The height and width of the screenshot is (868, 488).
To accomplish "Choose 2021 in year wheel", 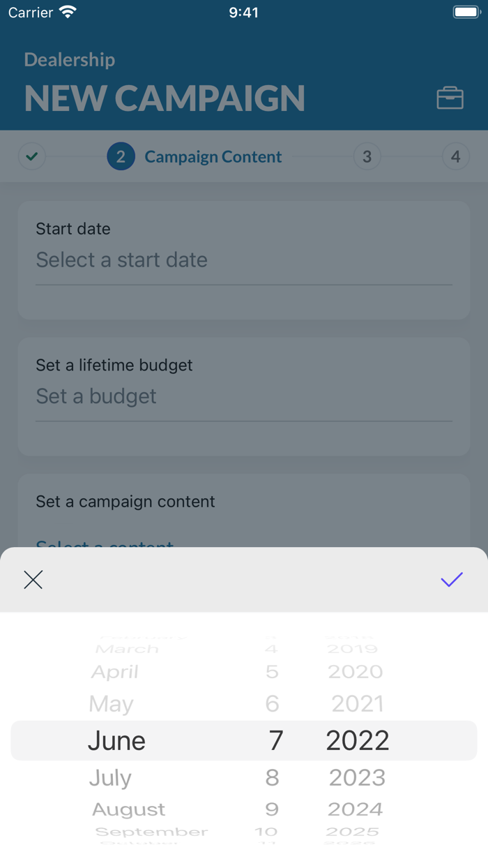I will click(357, 704).
